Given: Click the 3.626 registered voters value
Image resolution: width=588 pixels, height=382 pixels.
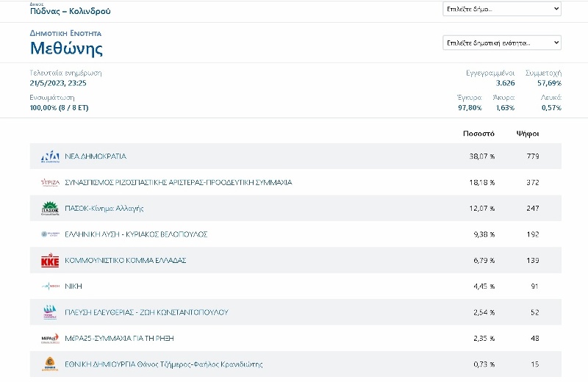Looking at the screenshot, I should pos(505,83).
